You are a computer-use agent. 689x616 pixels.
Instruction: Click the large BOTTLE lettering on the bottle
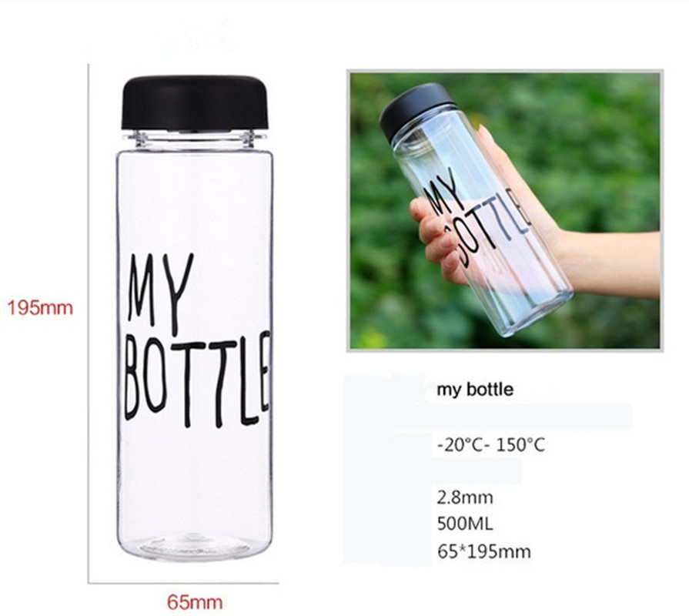point(197,379)
